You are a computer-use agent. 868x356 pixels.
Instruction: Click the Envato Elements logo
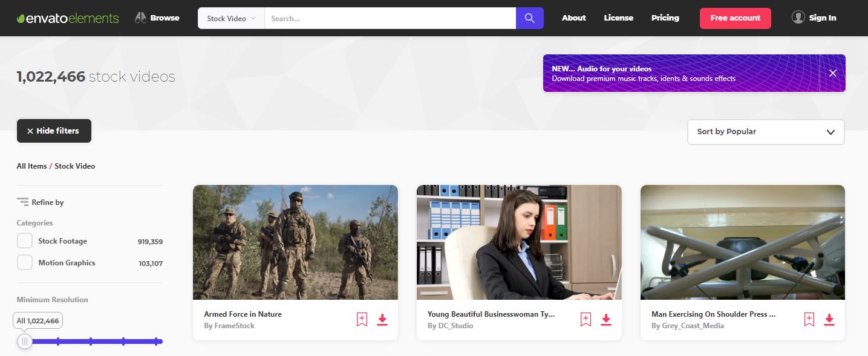click(x=68, y=18)
